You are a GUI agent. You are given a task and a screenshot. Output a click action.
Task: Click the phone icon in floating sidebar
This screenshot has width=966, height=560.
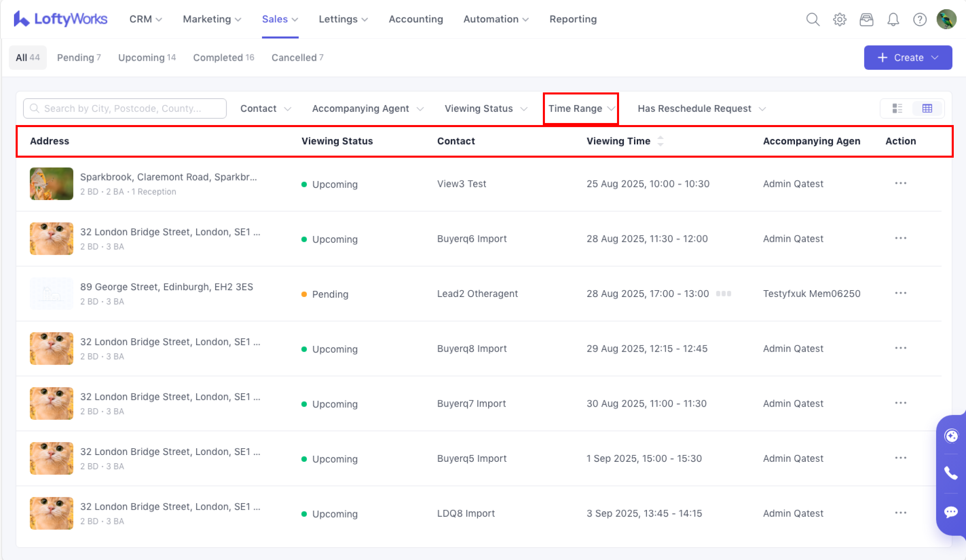(951, 473)
